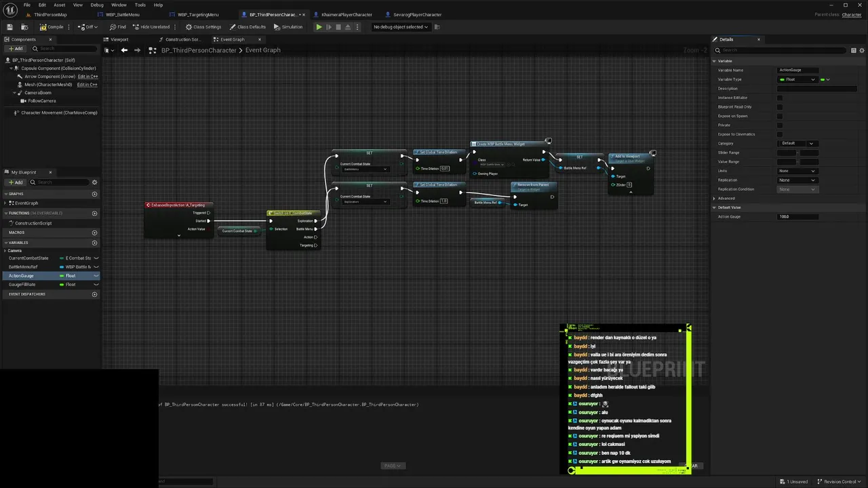Screen dimensions: 868x488
Task: Enable Expose to Cinematics checkbox
Action: 779,134
